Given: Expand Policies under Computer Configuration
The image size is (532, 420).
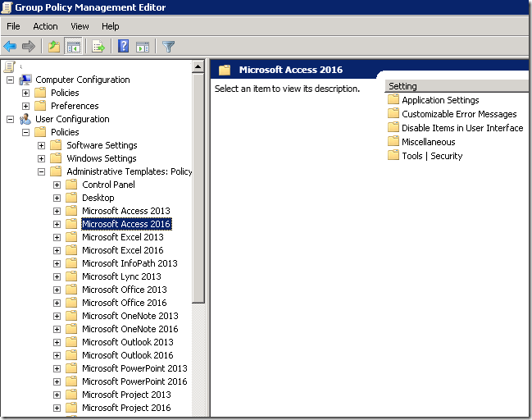Looking at the screenshot, I should pyautogui.click(x=25, y=93).
